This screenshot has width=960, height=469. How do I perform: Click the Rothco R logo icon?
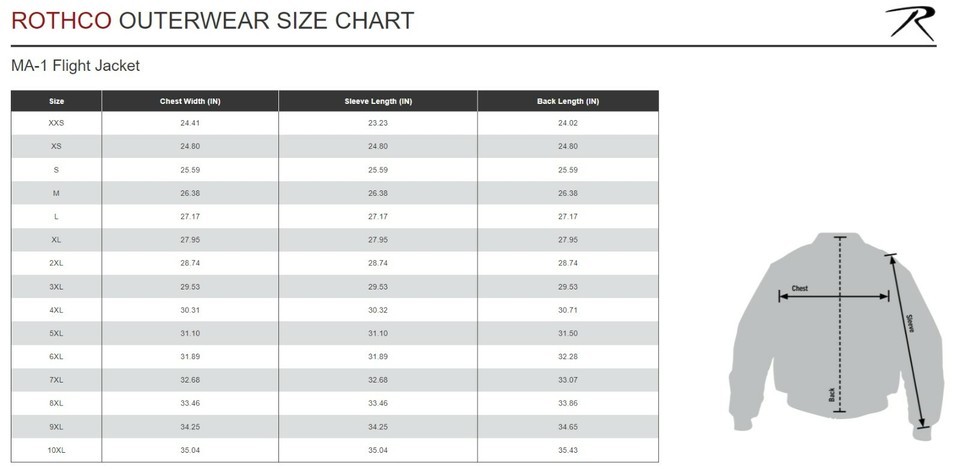[x=911, y=23]
